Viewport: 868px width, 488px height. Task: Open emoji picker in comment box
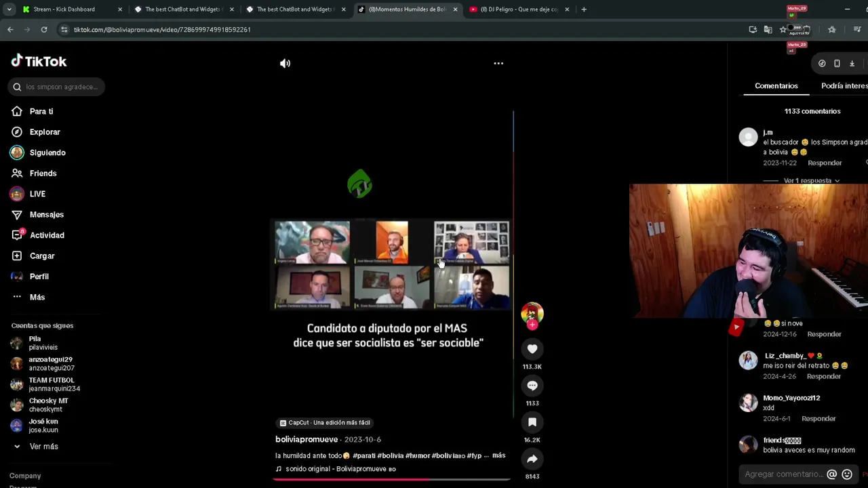point(847,474)
